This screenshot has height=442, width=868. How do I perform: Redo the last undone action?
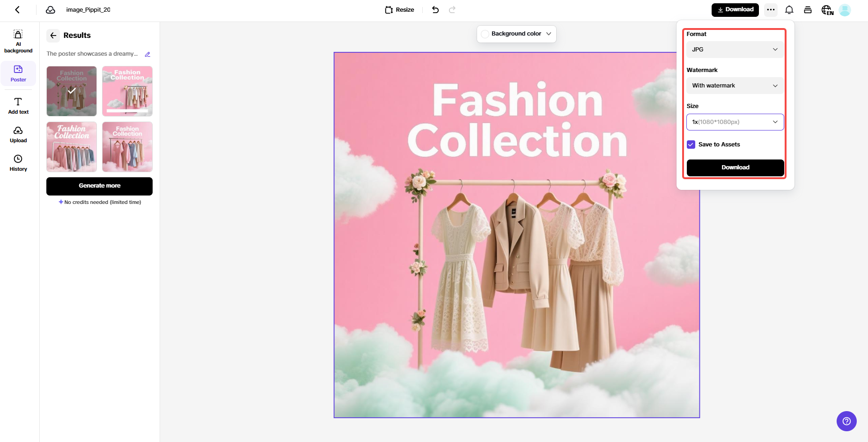point(452,10)
